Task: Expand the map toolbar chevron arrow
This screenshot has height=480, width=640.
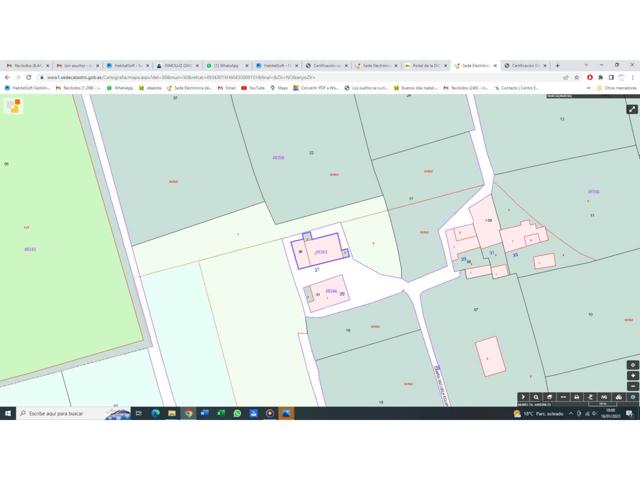Action: (x=523, y=397)
